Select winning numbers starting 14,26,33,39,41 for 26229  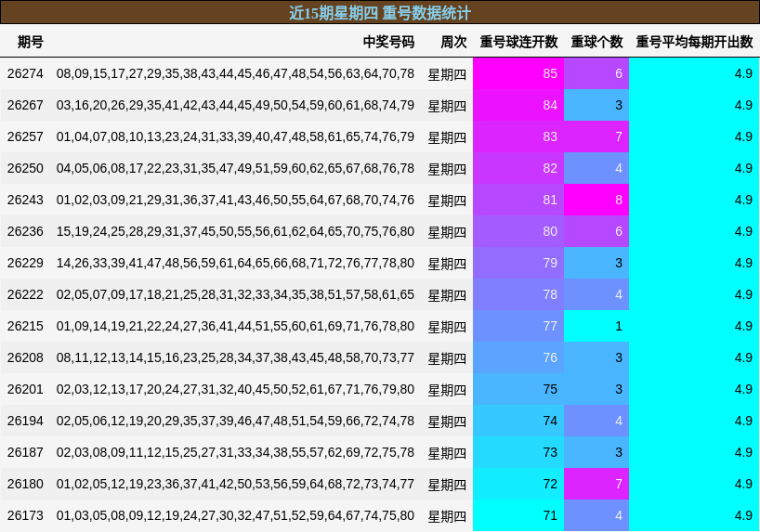click(x=235, y=263)
